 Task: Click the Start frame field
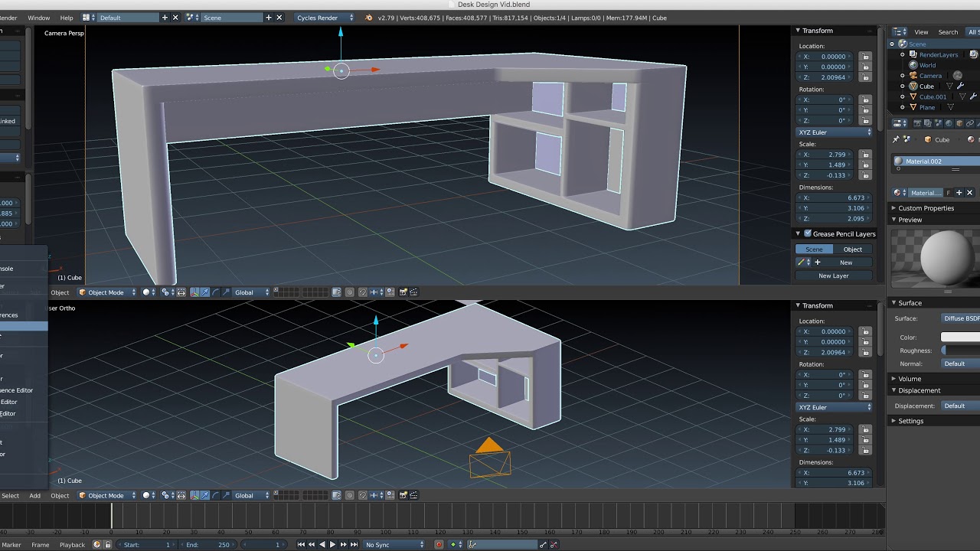[x=147, y=545]
